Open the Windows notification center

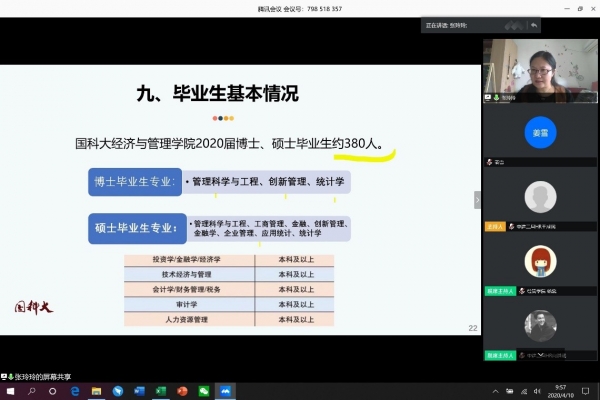[x=585, y=391]
